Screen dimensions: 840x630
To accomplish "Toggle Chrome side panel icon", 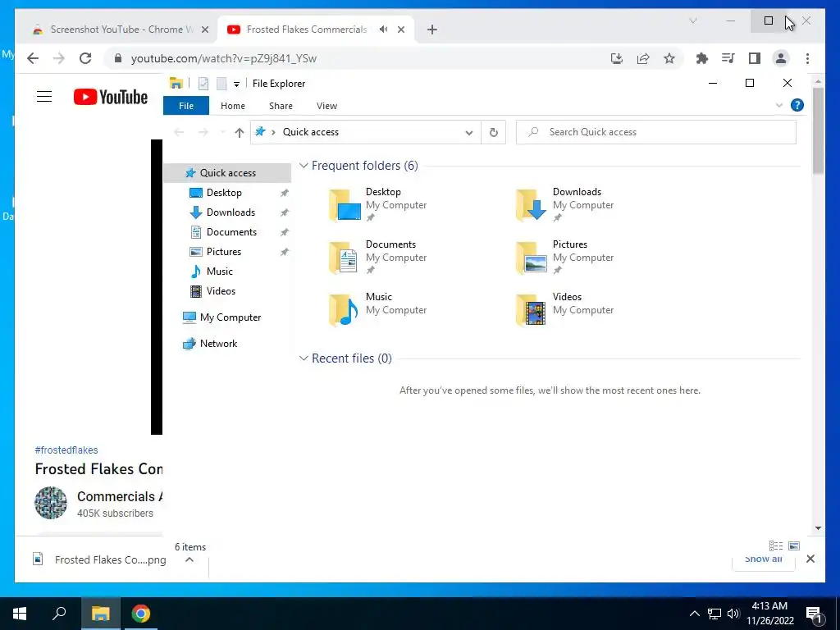I will click(755, 58).
